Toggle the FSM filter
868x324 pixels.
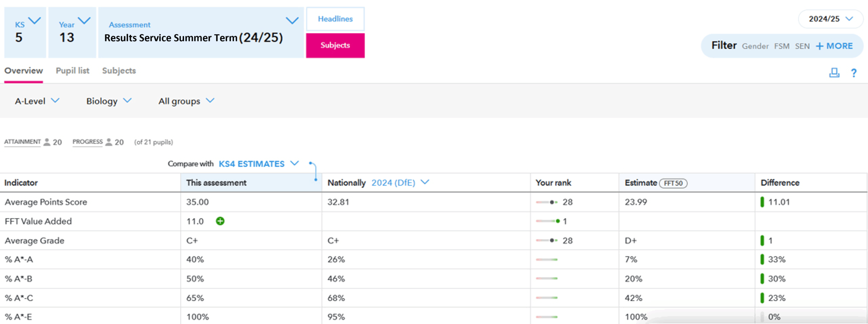pos(782,46)
